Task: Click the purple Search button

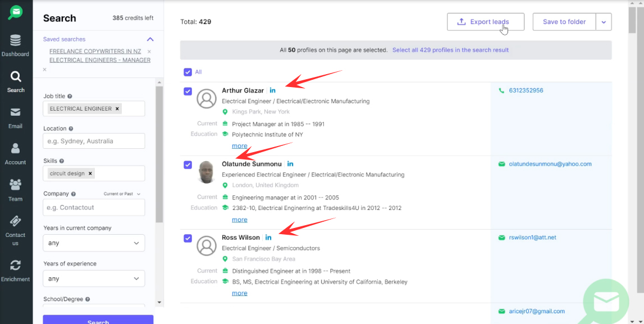Action: [98, 320]
